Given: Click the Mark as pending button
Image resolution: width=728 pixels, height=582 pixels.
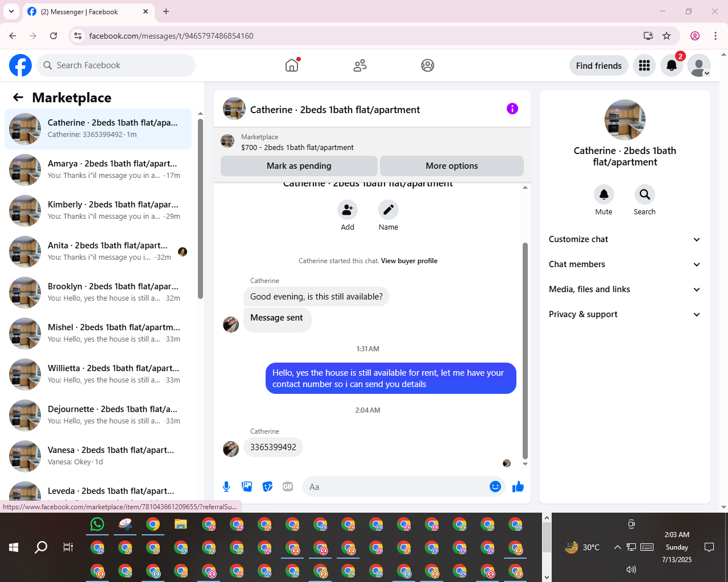Looking at the screenshot, I should tap(299, 166).
